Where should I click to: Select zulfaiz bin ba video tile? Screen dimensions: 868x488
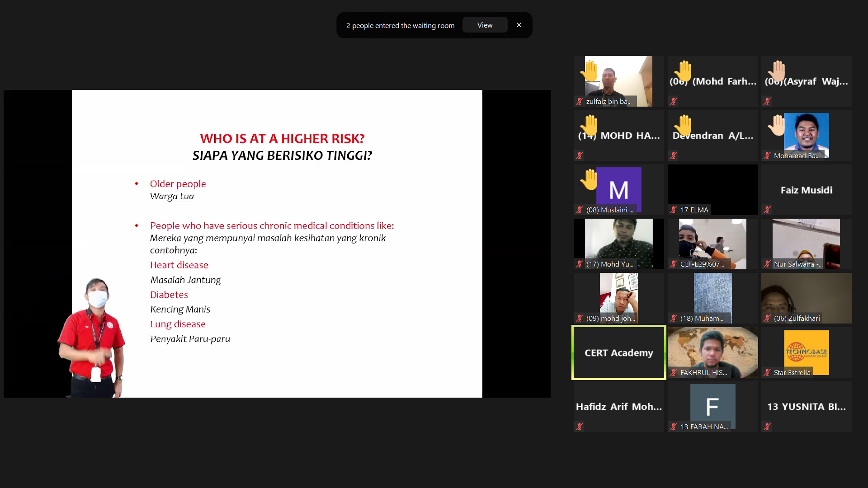pos(619,81)
